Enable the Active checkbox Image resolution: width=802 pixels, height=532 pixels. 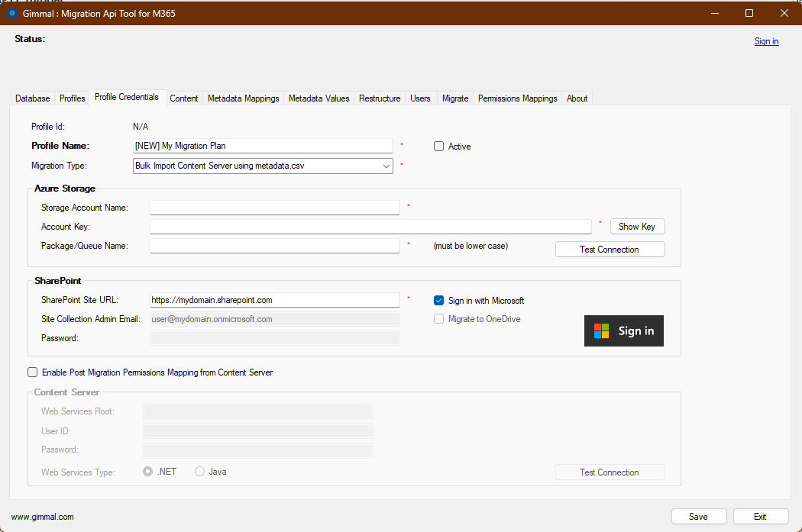pos(438,147)
